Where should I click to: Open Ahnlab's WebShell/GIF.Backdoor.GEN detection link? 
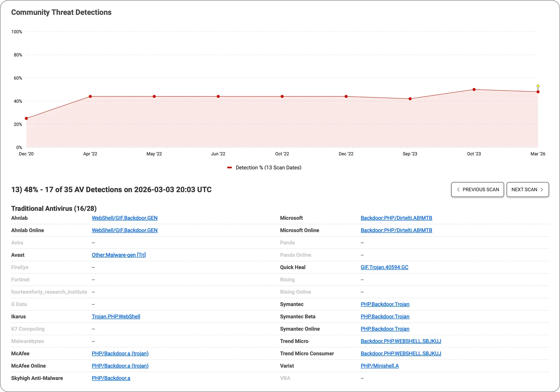tap(124, 218)
